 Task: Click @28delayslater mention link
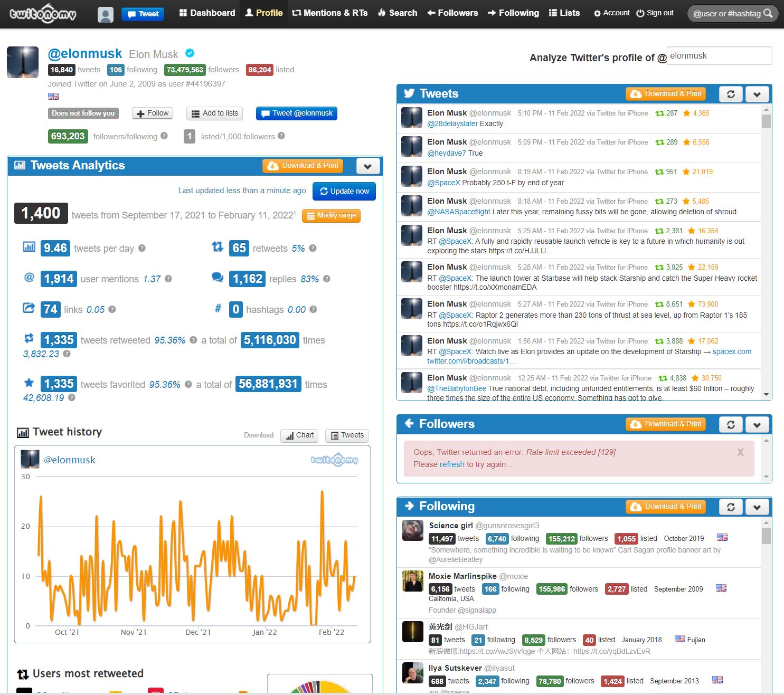[452, 123]
